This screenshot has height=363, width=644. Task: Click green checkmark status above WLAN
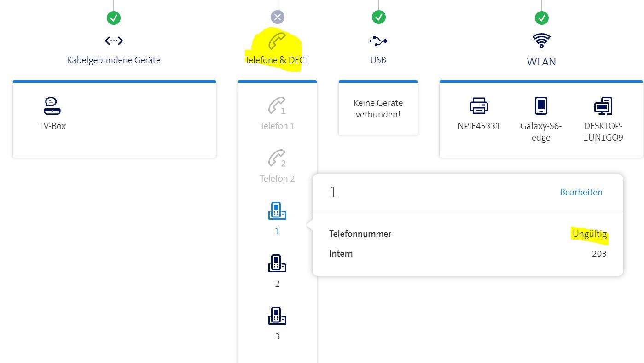coord(541,18)
